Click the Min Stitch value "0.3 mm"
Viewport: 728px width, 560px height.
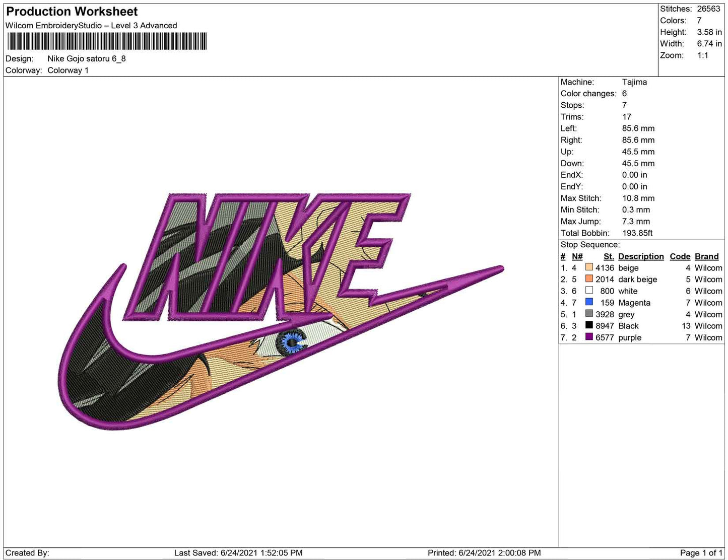[x=636, y=209]
